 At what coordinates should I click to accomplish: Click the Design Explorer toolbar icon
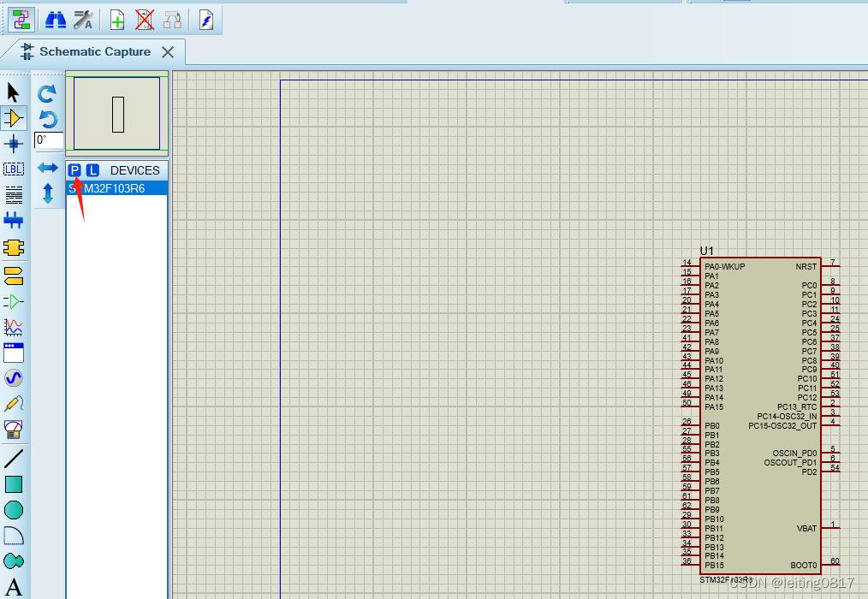click(21, 20)
